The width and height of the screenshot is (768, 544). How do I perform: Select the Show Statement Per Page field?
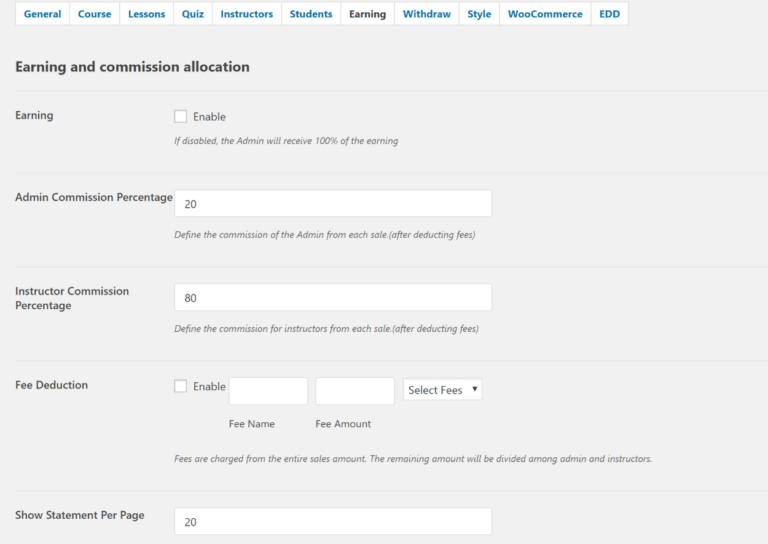pos(333,521)
